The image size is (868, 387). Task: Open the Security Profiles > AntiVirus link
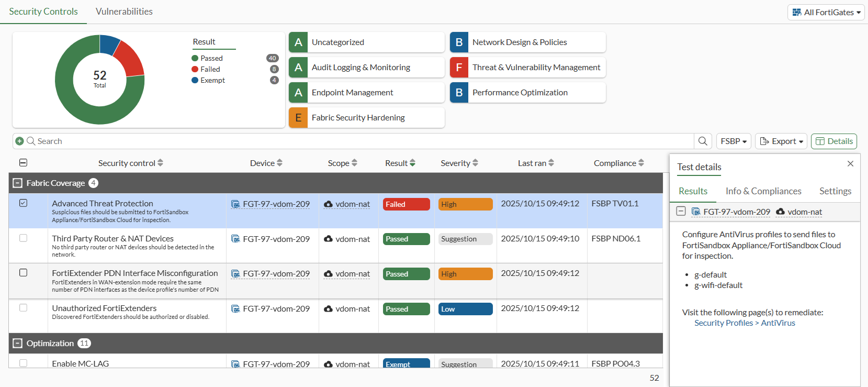click(745, 323)
